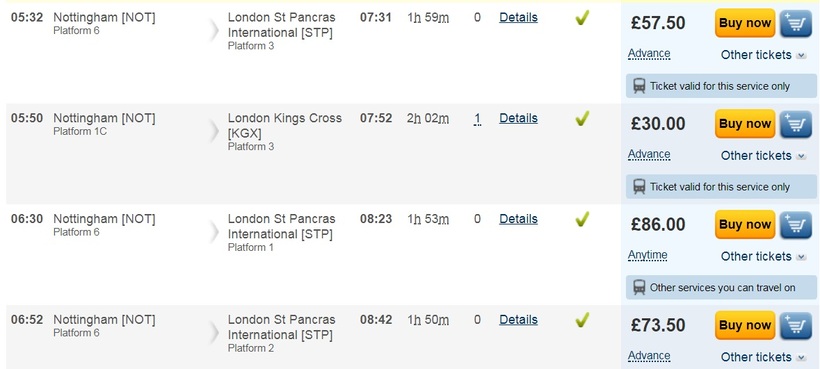Open Details for the 05:50 Kings Cross service

coord(518,118)
